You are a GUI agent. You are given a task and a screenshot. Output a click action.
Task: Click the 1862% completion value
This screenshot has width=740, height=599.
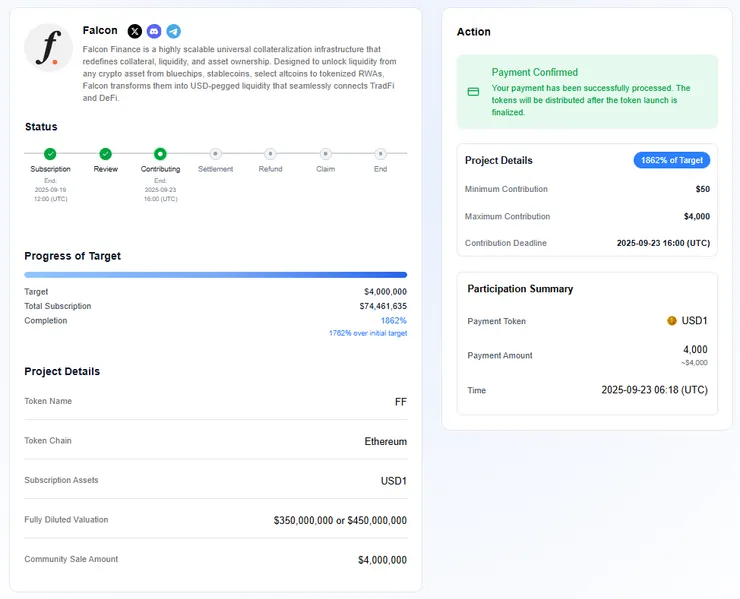coord(394,321)
